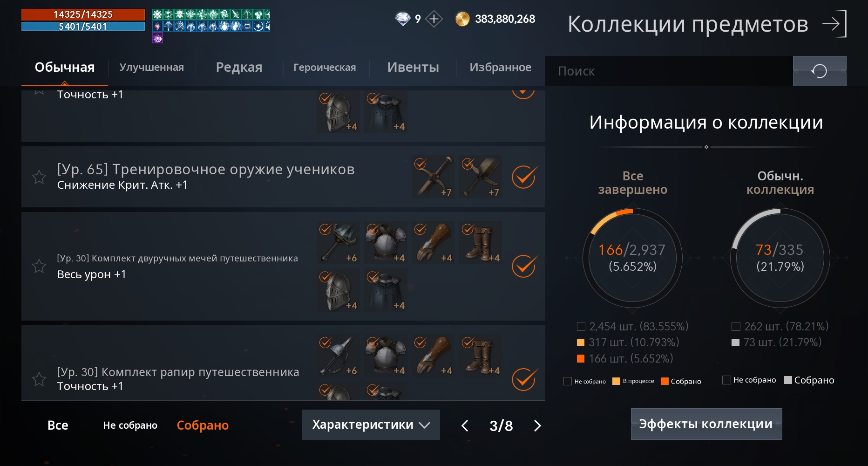Click the plus icon to add diamonds
Viewport: 868px width, 466px height.
434,19
